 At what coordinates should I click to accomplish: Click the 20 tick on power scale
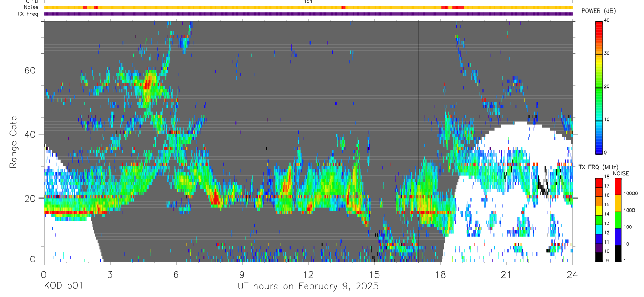tap(607, 87)
